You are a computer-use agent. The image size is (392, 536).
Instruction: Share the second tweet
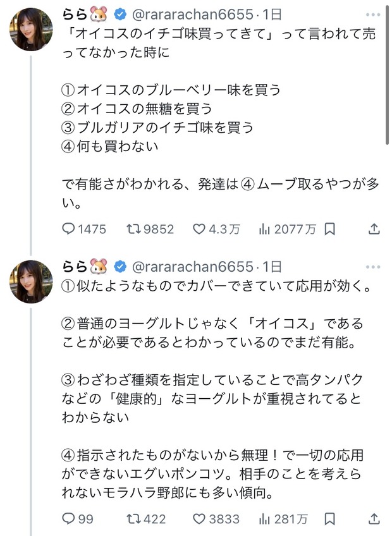pyautogui.click(x=374, y=519)
